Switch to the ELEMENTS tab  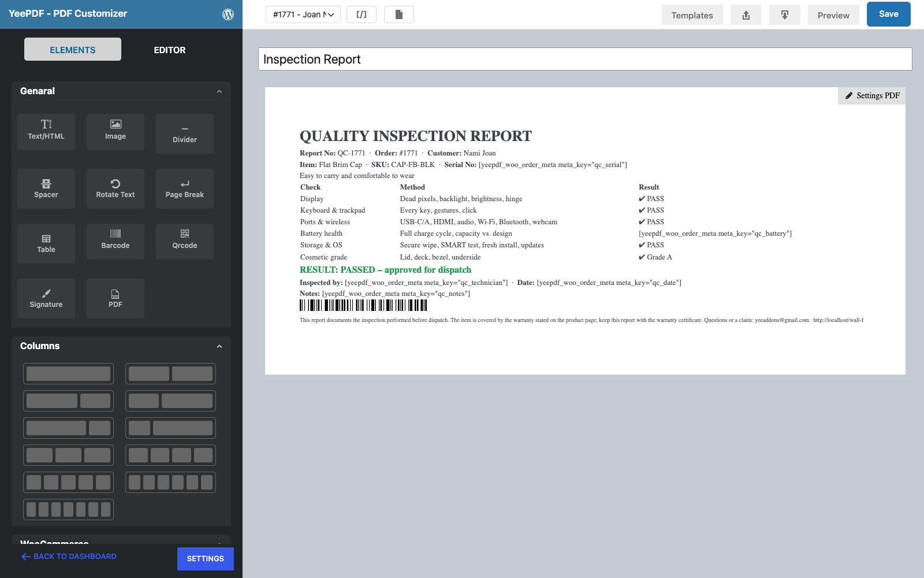tap(73, 50)
